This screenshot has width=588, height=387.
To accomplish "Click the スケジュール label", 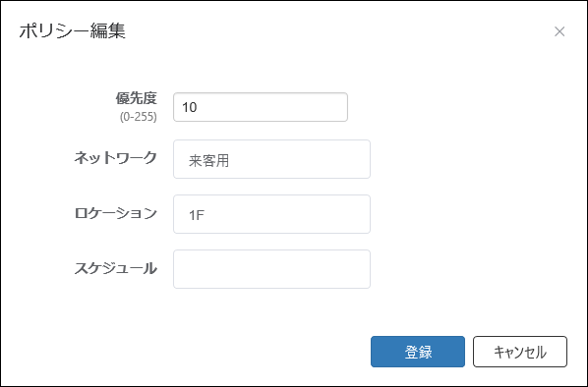I will 115,268.
